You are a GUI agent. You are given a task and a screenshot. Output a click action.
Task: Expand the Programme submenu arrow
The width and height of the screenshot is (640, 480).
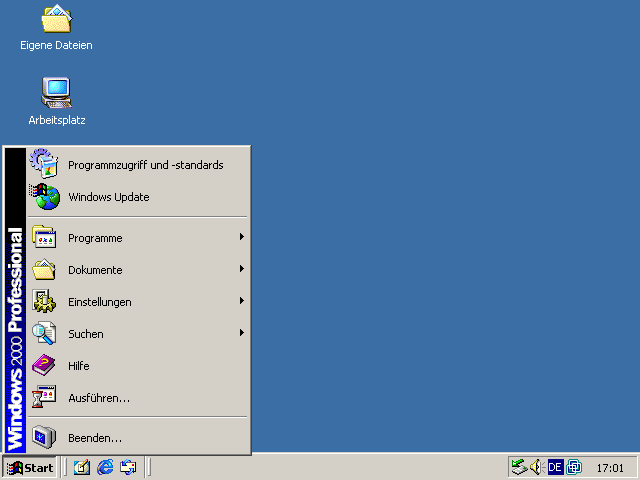pos(242,237)
